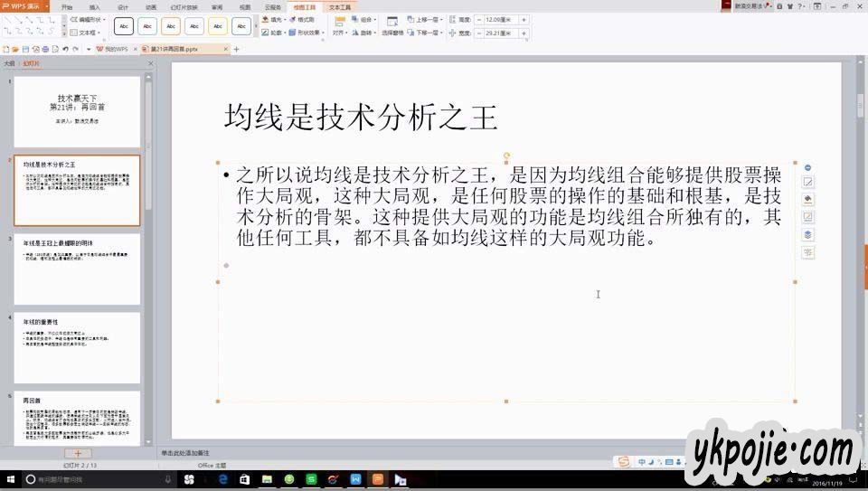Select the first white Abc shape style

124,26
